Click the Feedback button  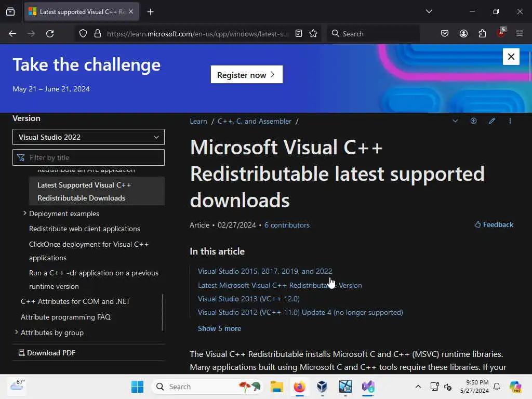click(494, 224)
